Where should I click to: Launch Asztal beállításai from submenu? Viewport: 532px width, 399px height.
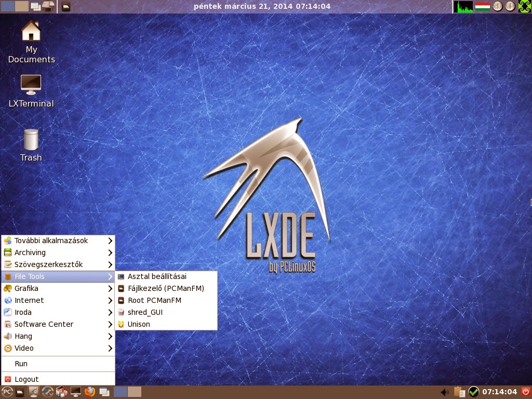[166, 276]
